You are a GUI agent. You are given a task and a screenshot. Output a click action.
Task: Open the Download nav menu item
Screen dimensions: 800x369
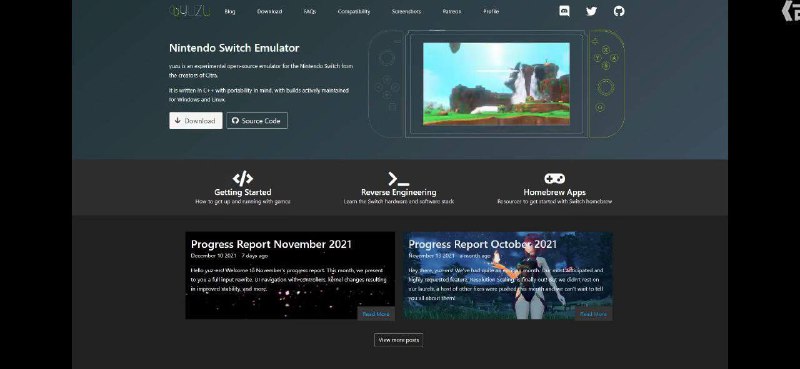pos(269,11)
